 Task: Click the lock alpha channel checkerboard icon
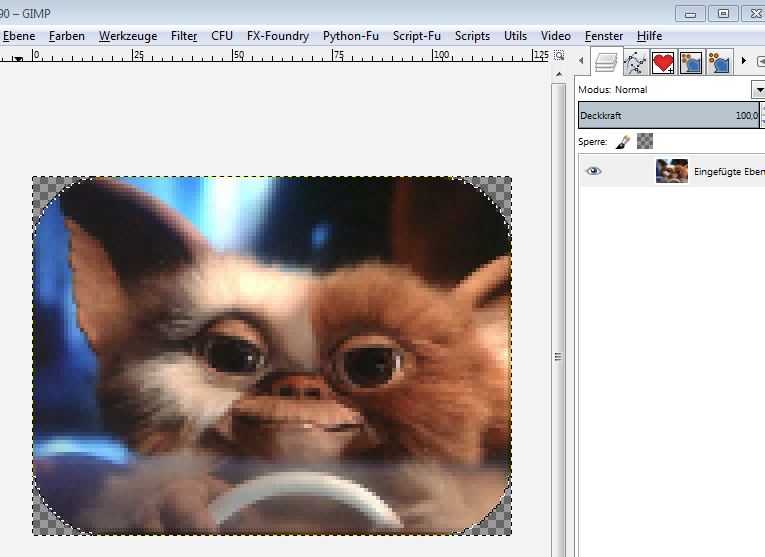[x=645, y=142]
